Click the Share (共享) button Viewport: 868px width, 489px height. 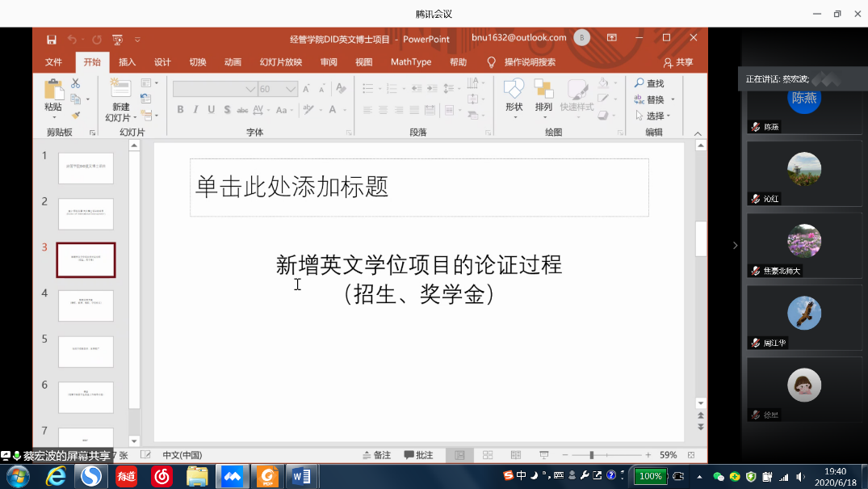pyautogui.click(x=678, y=62)
